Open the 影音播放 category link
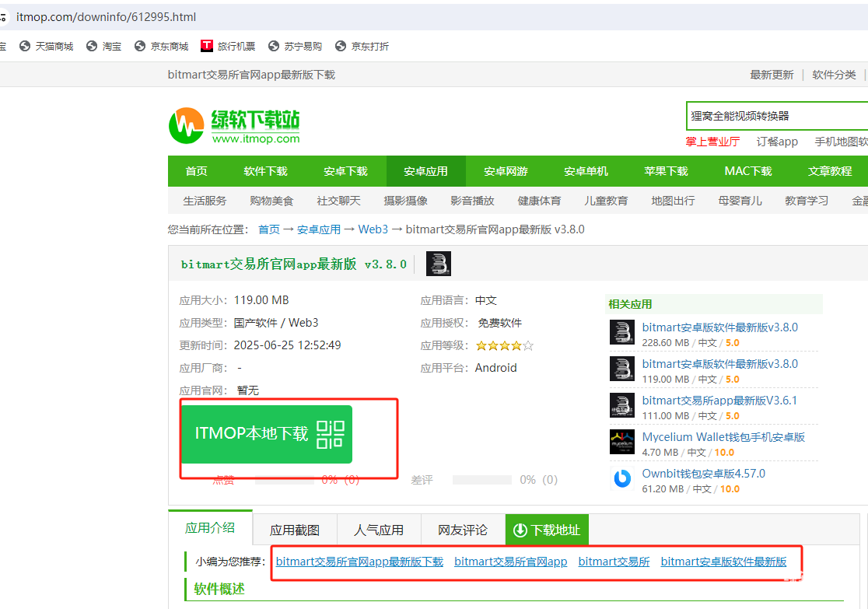868x609 pixels. pos(472,201)
